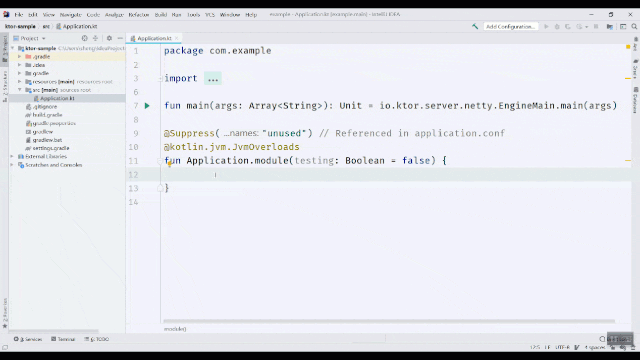640x360 pixels.
Task: Click the green Build project hammer icon
Action: click(475, 27)
